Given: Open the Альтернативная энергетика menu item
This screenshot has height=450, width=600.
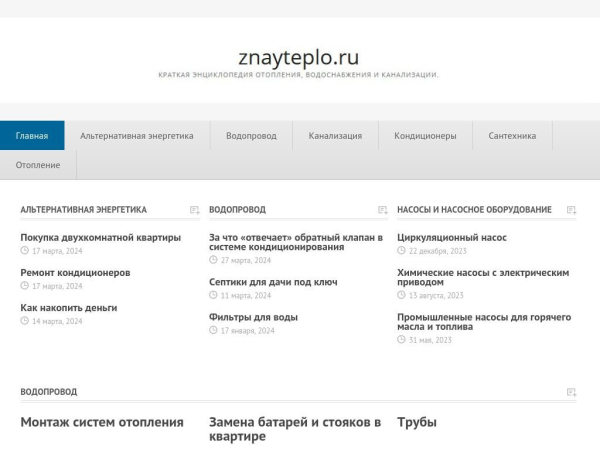Looking at the screenshot, I should (x=137, y=135).
